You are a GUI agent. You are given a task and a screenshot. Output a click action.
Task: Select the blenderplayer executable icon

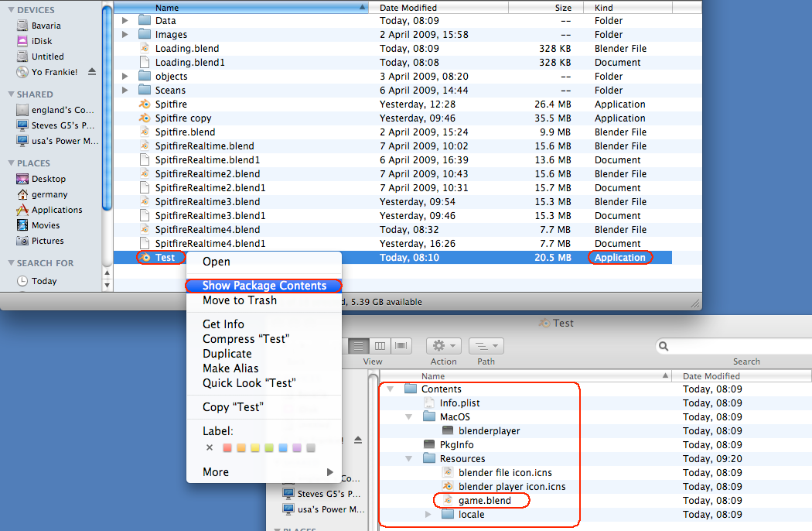448,431
